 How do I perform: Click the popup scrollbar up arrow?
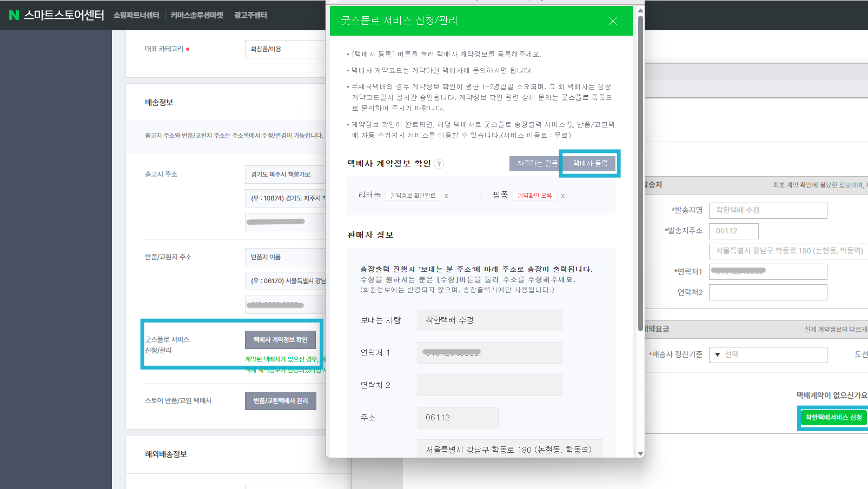640,10
